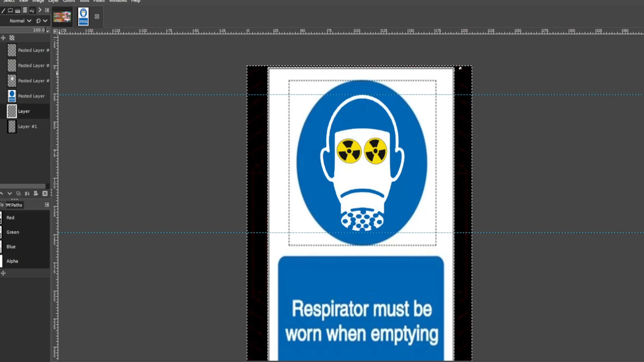The image size is (644, 362).
Task: Raise the selected layer one step
Action: [2, 193]
